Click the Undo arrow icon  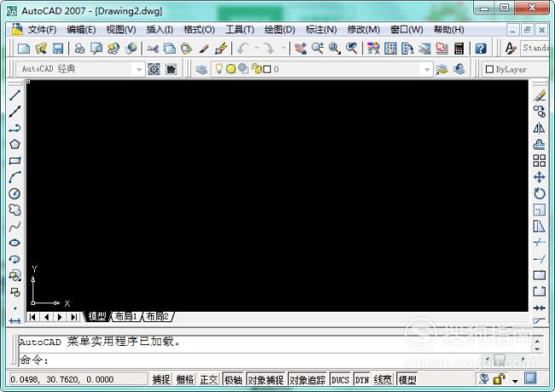(242, 49)
